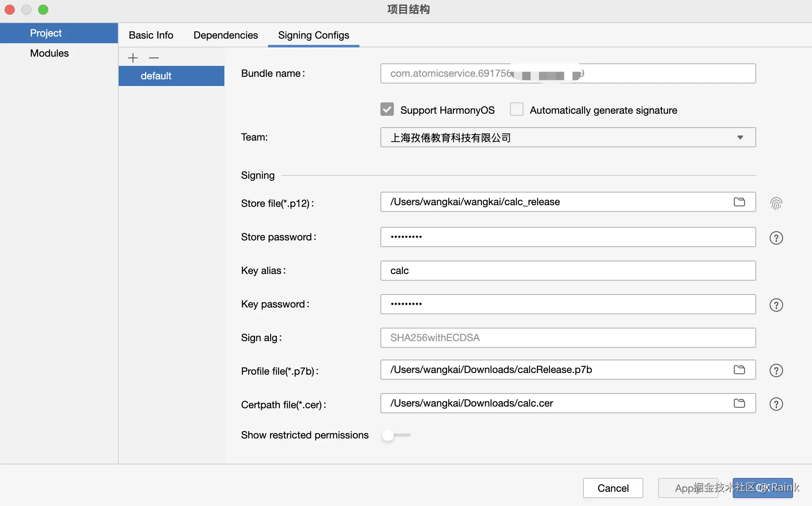Browse folder for Profile file p7b
Screen dimensions: 812x506
click(x=739, y=370)
